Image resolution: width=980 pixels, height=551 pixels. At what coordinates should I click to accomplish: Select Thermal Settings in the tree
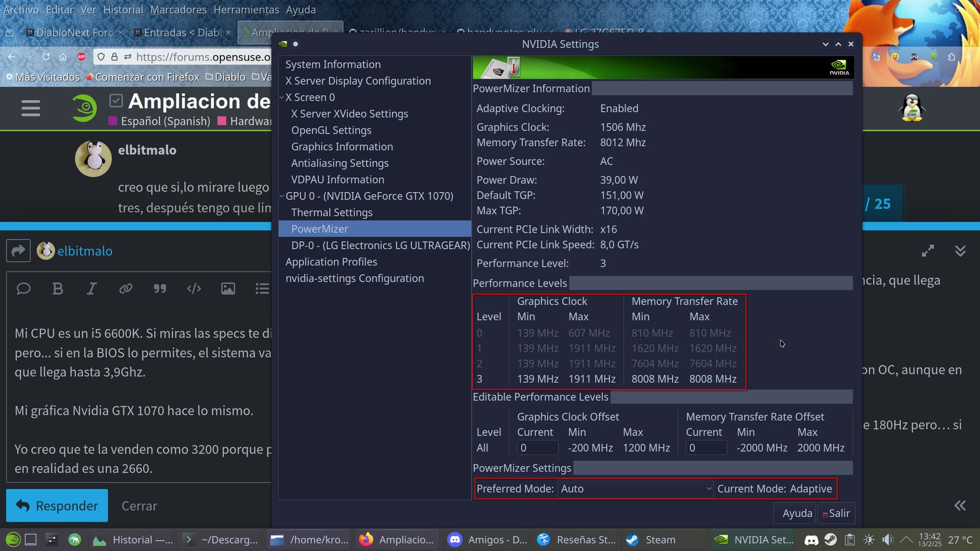pyautogui.click(x=332, y=212)
